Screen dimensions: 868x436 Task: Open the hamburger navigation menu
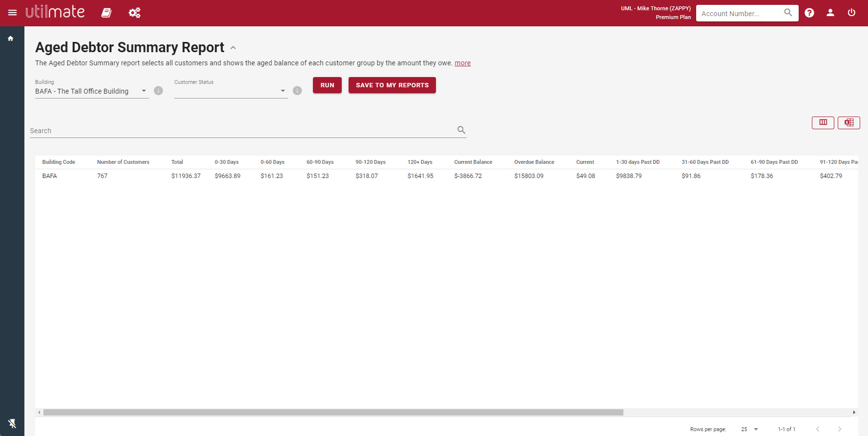[x=13, y=13]
